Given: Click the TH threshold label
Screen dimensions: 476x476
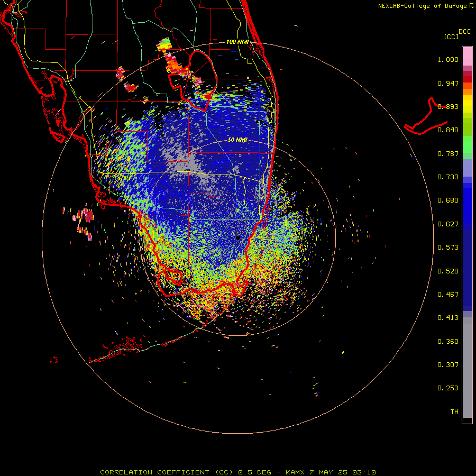Looking at the screenshot, I should (x=454, y=412).
